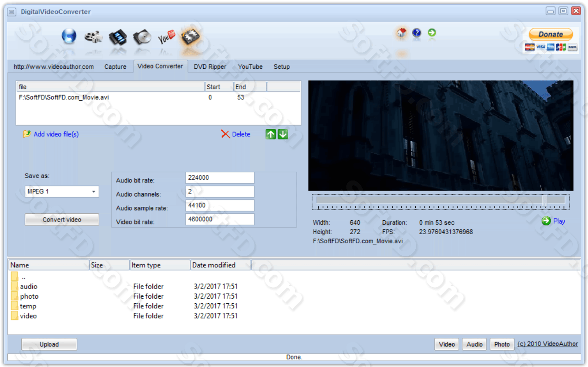Click the red X delete icon
This screenshot has width=588, height=367.
pos(225,134)
